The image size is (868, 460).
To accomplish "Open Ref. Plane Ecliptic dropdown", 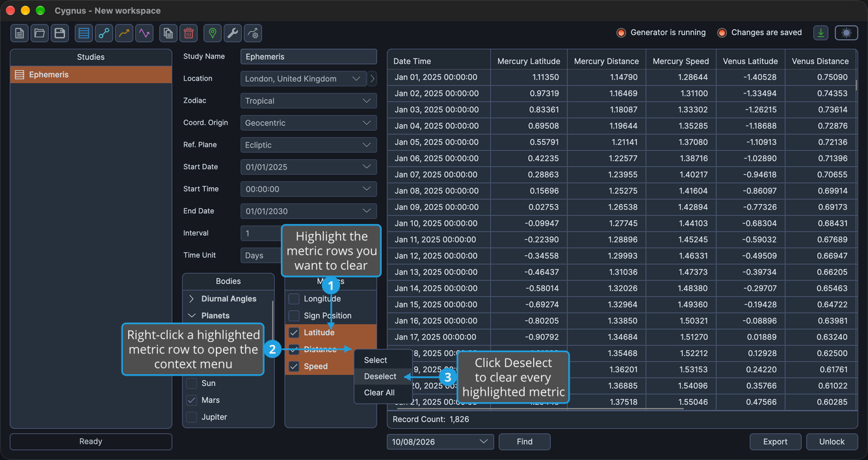I will pyautogui.click(x=309, y=145).
